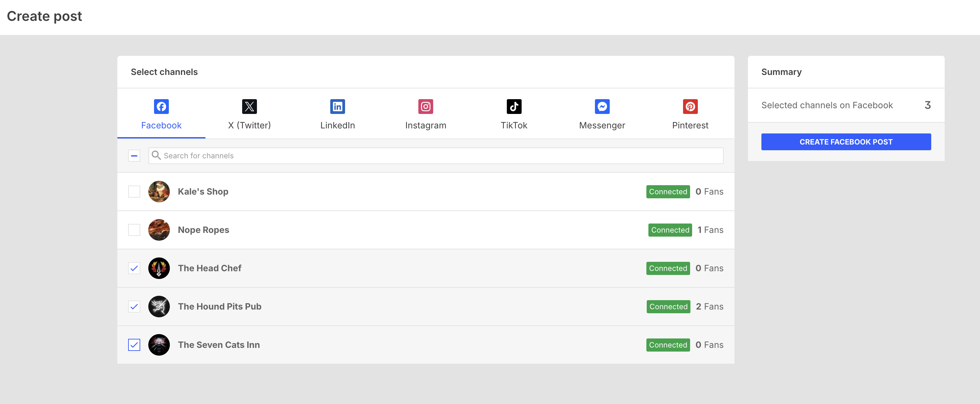This screenshot has height=404, width=980.
Task: Select The Head Chef channel name
Action: tap(210, 268)
